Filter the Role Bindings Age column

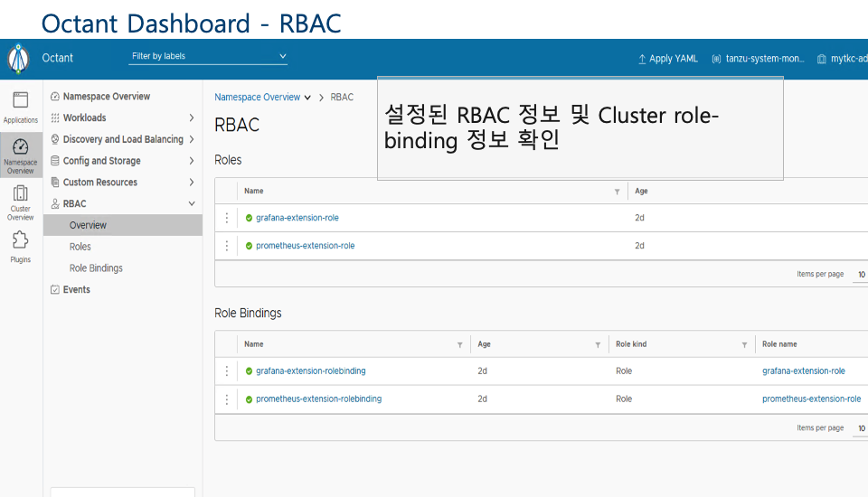click(598, 345)
